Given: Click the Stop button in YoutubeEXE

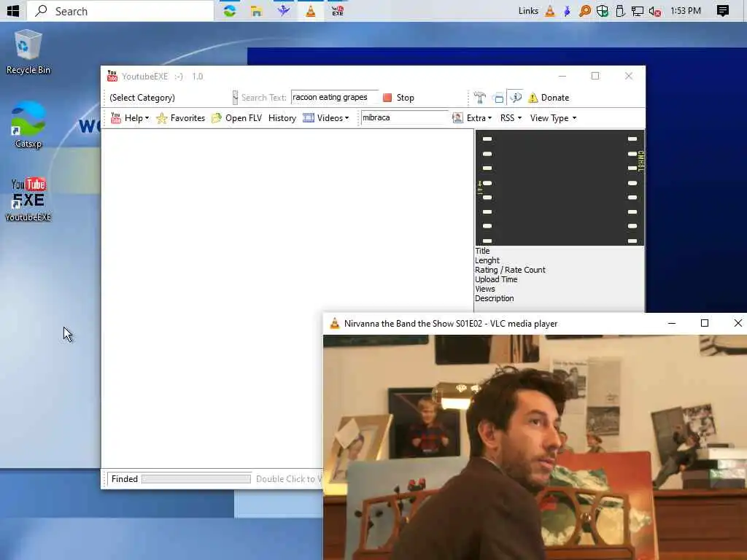Looking at the screenshot, I should point(399,98).
